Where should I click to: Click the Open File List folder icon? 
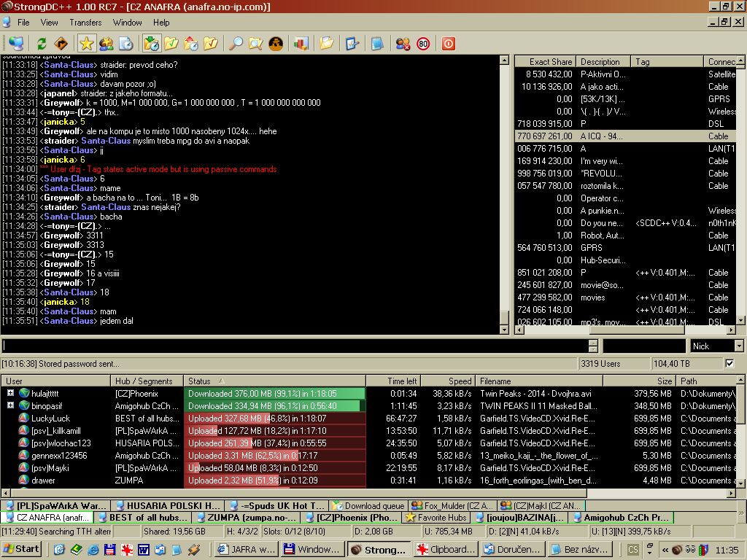point(327,44)
